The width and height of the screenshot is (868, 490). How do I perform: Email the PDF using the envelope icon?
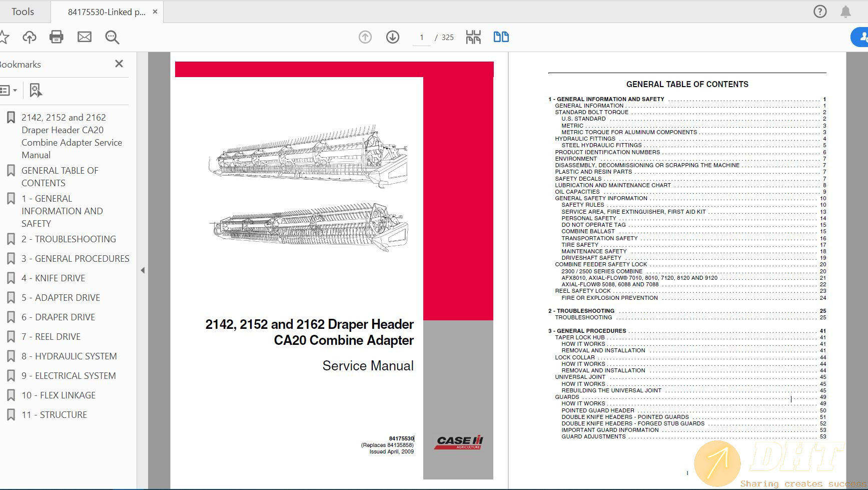pos(84,37)
